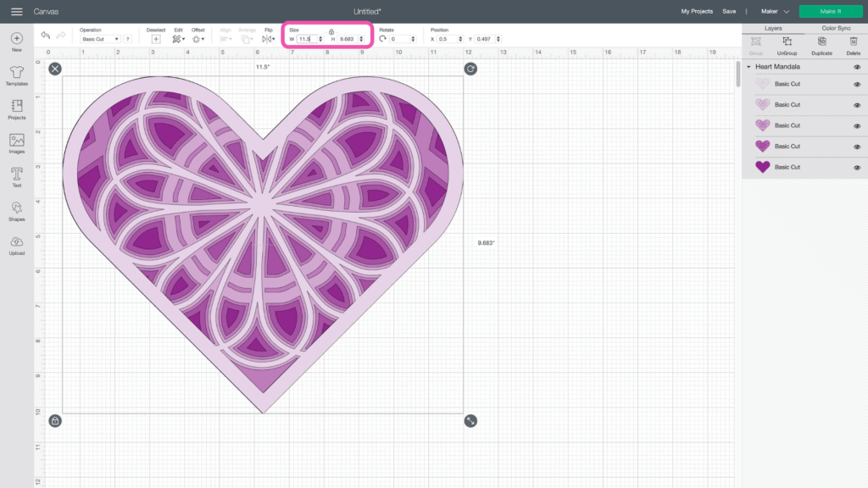Open the Operation Basic Cut dropdown
This screenshot has height=488, width=868.
pos(100,39)
